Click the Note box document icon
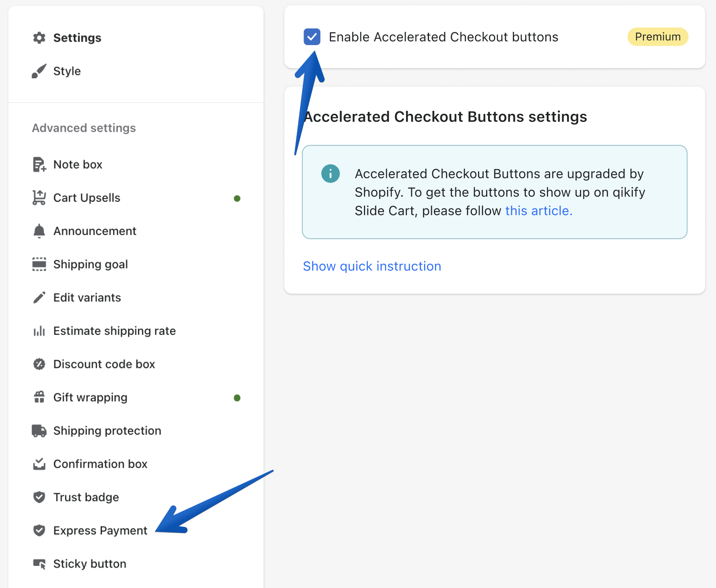Image resolution: width=716 pixels, height=588 pixels. (39, 164)
